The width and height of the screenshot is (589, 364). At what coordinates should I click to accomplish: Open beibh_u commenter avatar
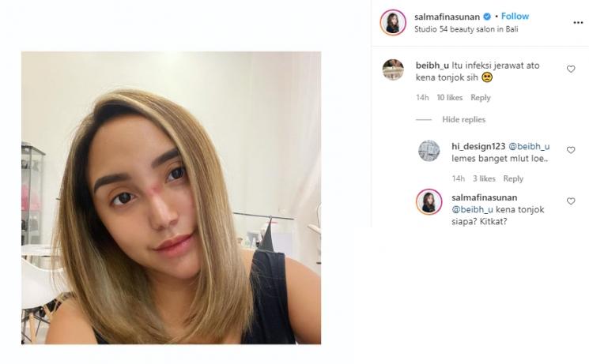(x=393, y=69)
